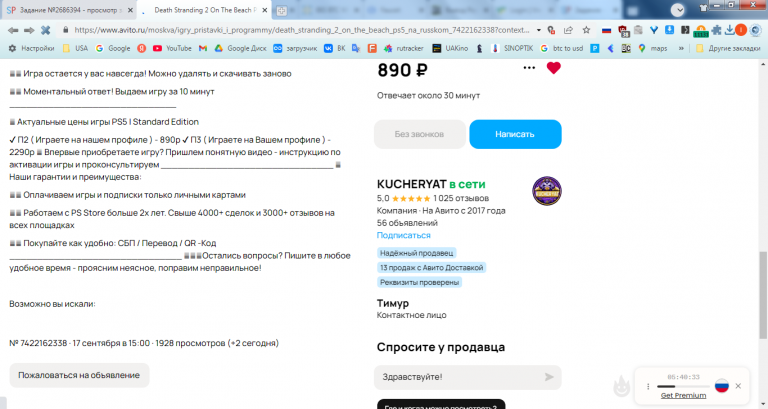Image resolution: width=768 pixels, height=409 pixels.
Task: Open the three-dots listing options menu
Action: (529, 68)
